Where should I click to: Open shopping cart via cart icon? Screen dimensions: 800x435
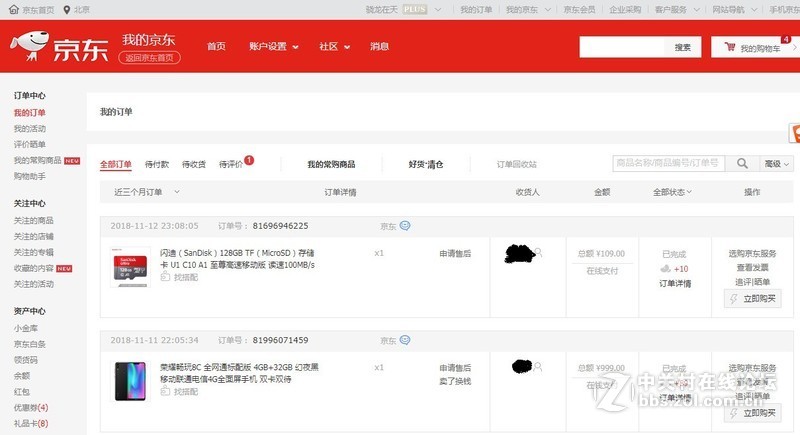[730, 47]
